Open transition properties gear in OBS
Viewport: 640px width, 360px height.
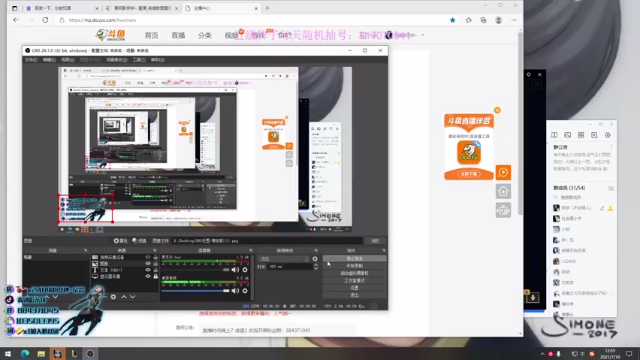tap(315, 259)
